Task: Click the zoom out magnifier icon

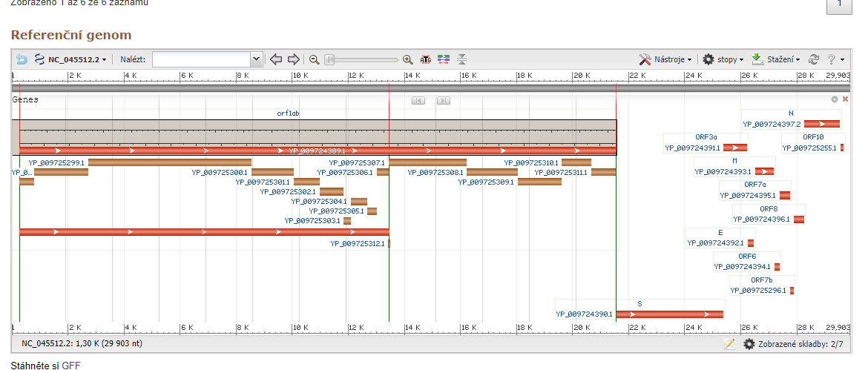Action: tap(315, 59)
